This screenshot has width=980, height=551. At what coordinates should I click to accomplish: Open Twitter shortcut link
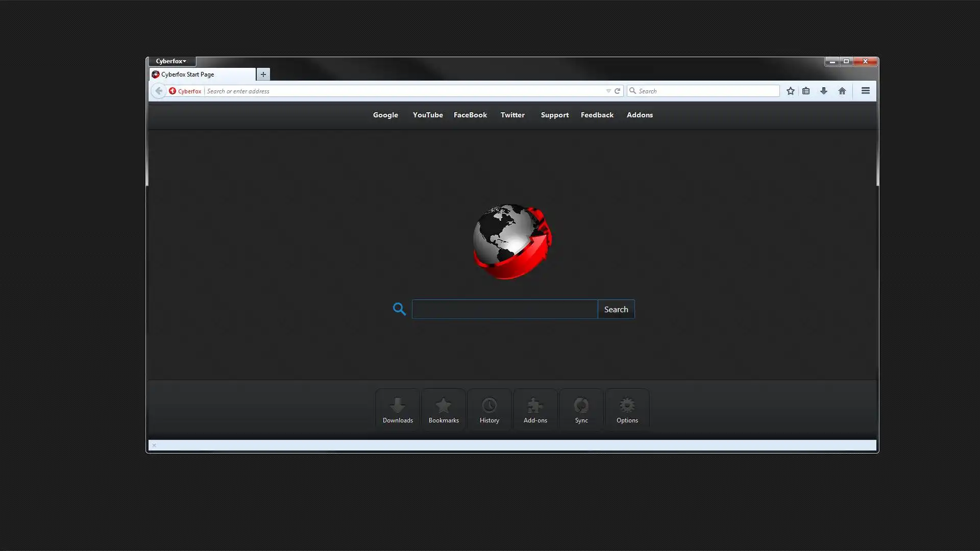(513, 114)
